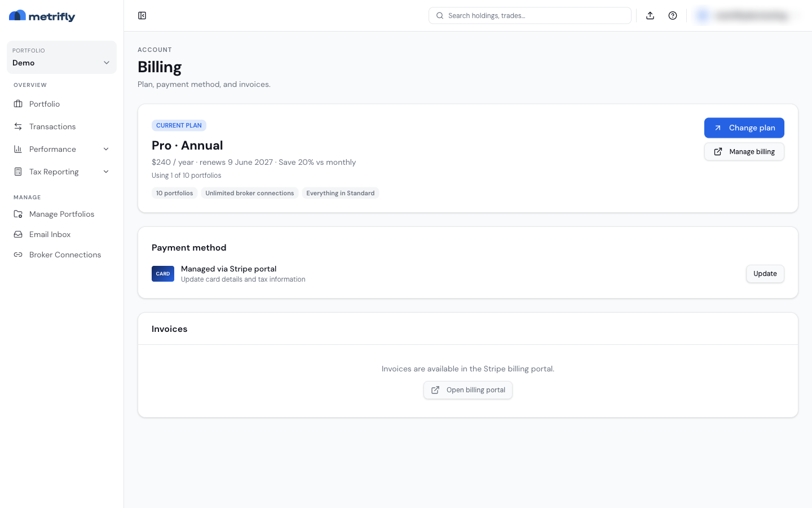The image size is (812, 508).
Task: Click the blurred user avatar
Action: click(703, 16)
